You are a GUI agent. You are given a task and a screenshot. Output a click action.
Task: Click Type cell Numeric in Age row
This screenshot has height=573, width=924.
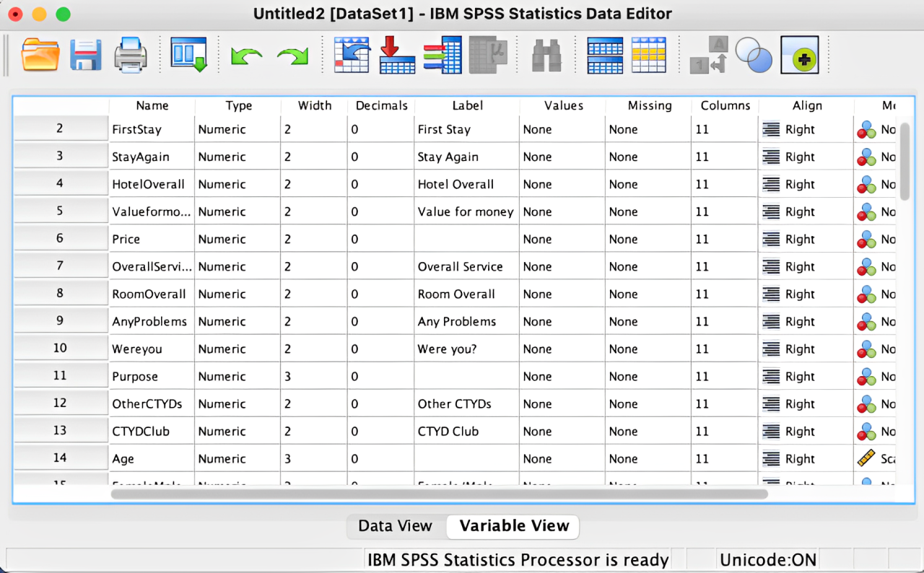click(x=238, y=459)
